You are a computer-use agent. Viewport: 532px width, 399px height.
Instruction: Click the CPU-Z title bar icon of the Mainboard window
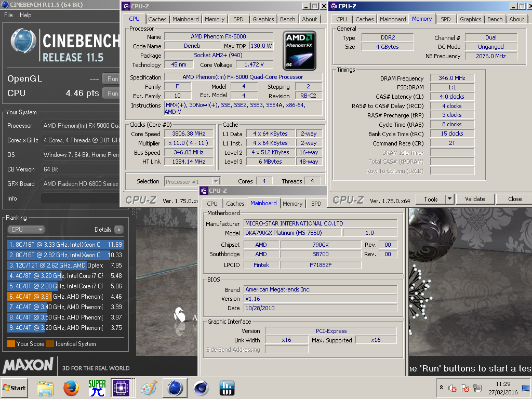[204, 191]
